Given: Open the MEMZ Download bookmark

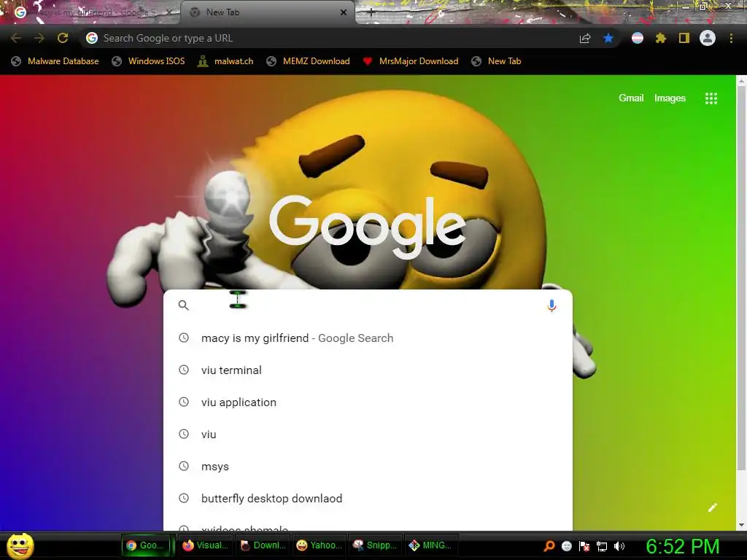Looking at the screenshot, I should click(x=309, y=61).
